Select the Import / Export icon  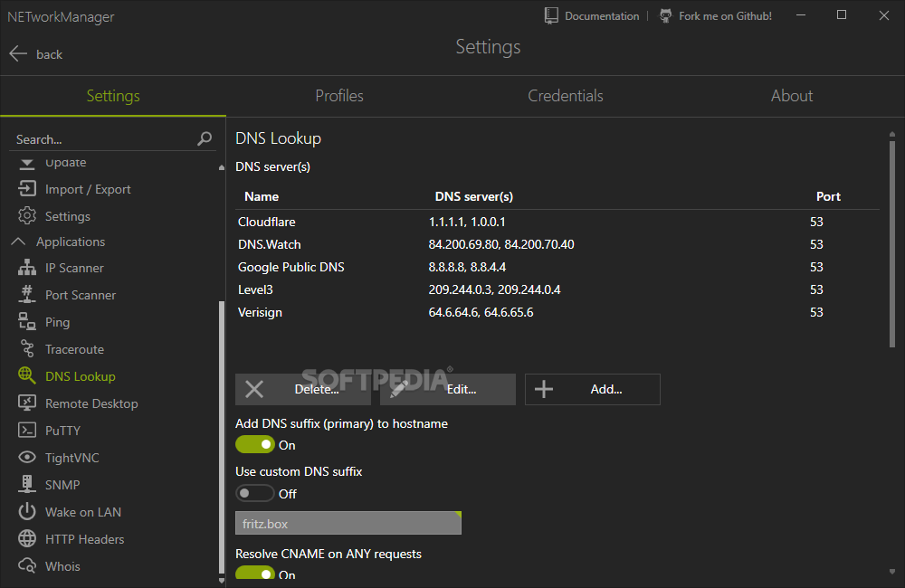tap(26, 189)
